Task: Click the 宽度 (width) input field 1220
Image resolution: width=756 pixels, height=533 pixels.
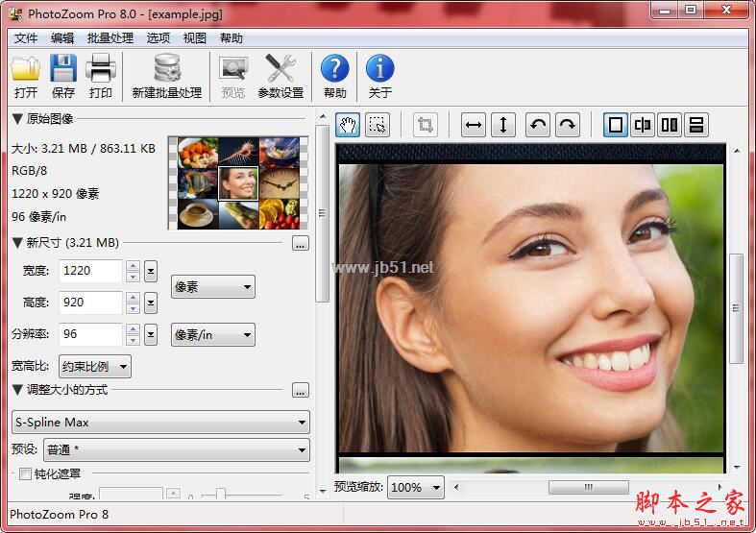Action: [90, 271]
